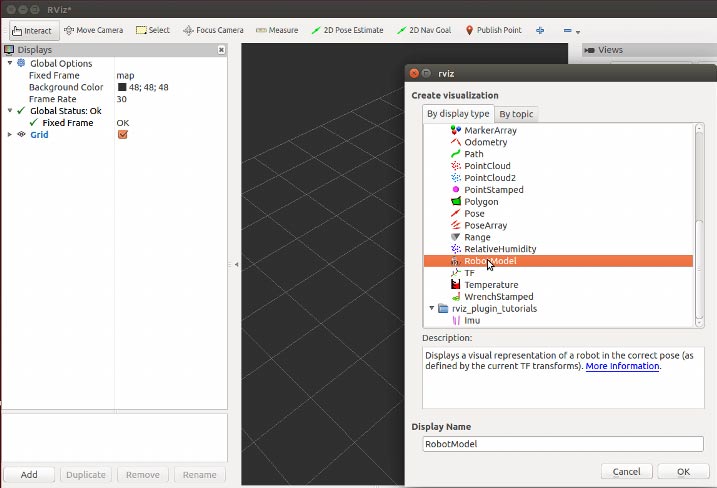Image resolution: width=717 pixels, height=488 pixels.
Task: Click the add tool plus icon
Action: 540,30
